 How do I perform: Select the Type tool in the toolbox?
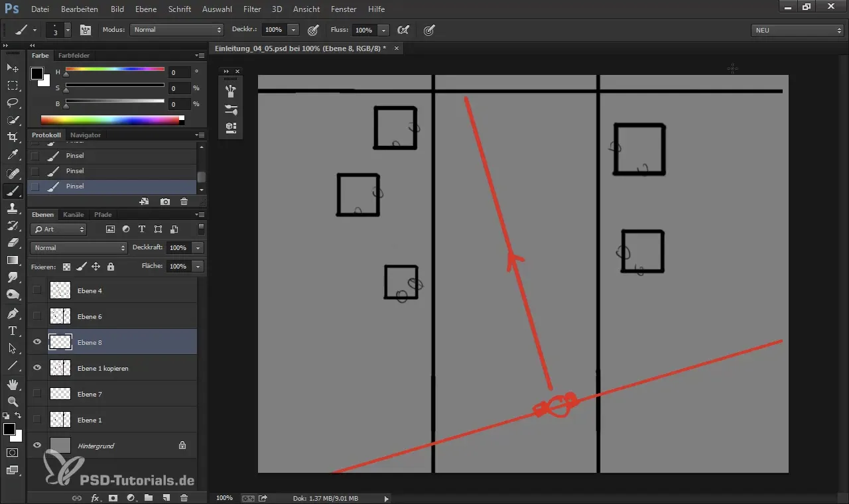pos(13,331)
